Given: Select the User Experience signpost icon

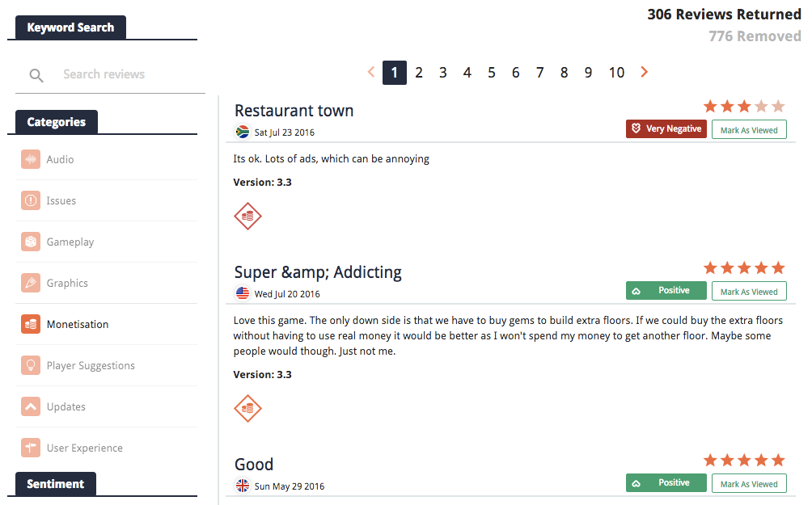Looking at the screenshot, I should 31,448.
